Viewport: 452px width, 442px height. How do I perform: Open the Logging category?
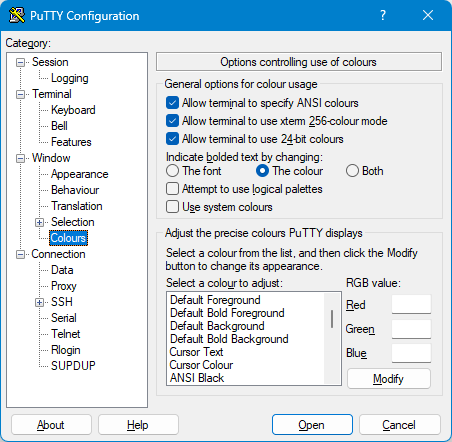[70, 78]
